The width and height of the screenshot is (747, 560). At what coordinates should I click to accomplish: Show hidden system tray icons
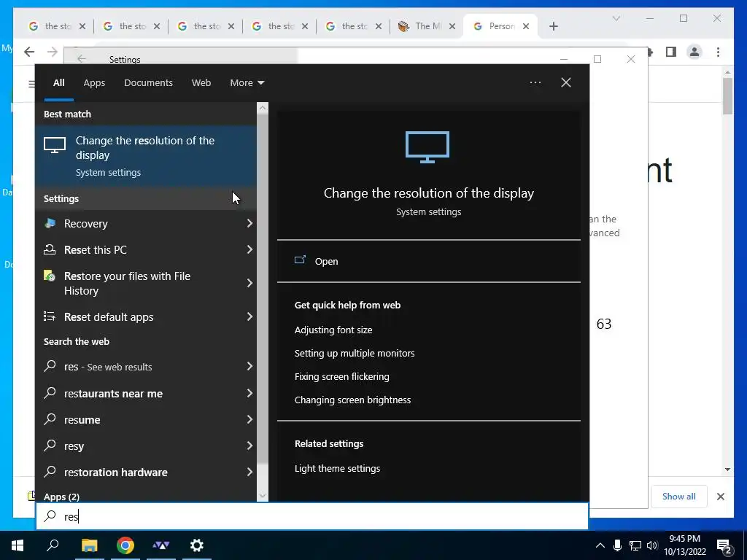600,545
